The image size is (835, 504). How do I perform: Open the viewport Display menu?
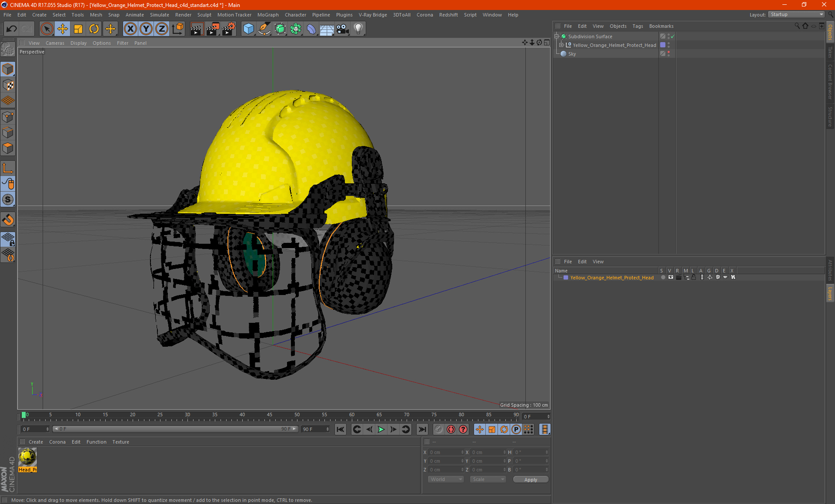(78, 43)
